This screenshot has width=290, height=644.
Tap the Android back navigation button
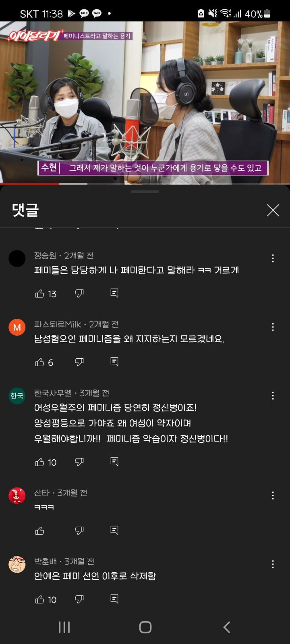(226, 627)
